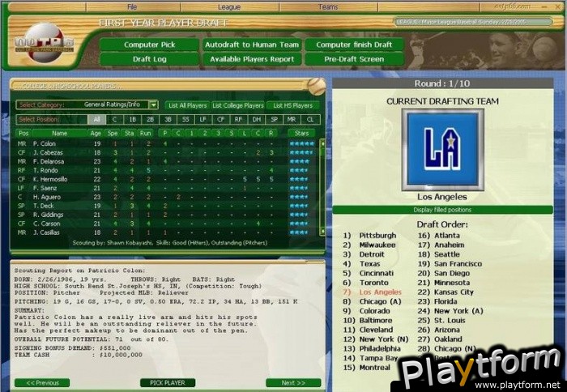Filter by position LF
The height and width of the screenshot is (392, 567).
tap(202, 119)
